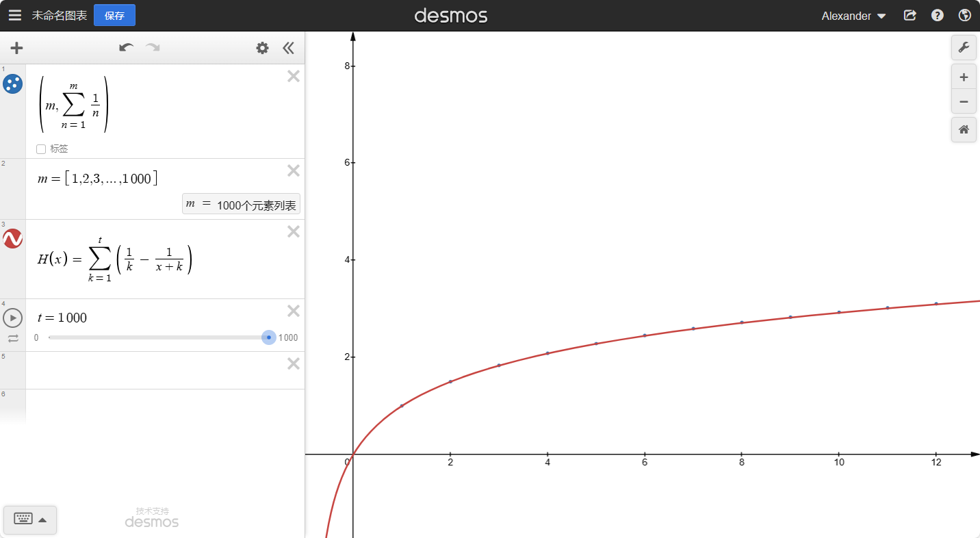Delete empty expression row 5
This screenshot has height=538, width=980.
pyautogui.click(x=294, y=363)
